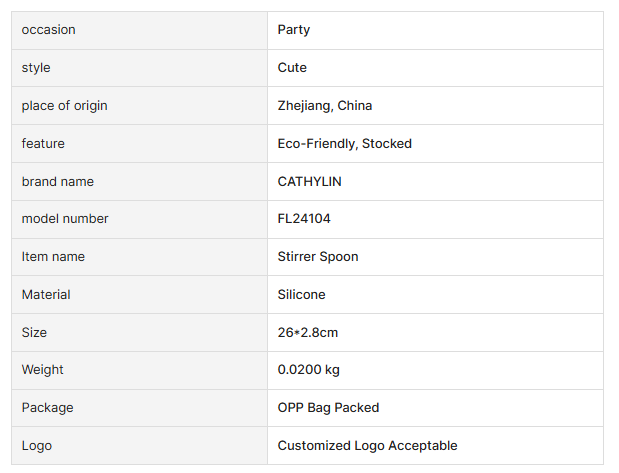Click the 'feature' attribute label
619x473 pixels.
click(43, 144)
